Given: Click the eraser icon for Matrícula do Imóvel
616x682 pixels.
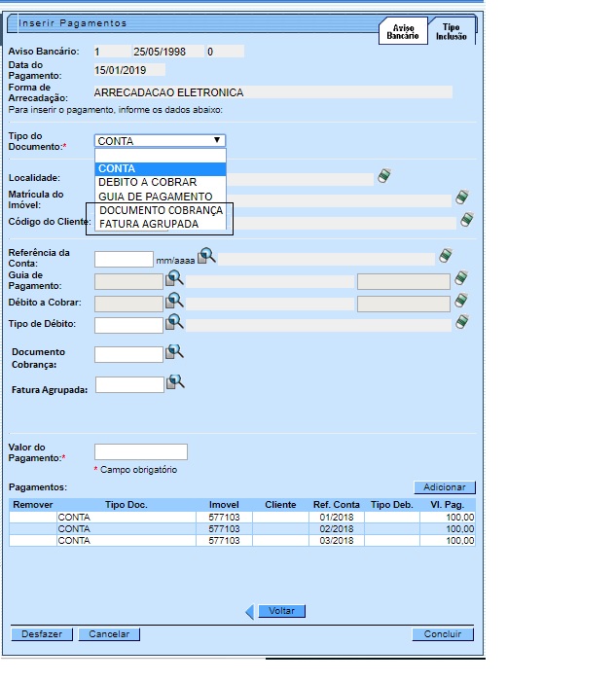Looking at the screenshot, I should [461, 197].
